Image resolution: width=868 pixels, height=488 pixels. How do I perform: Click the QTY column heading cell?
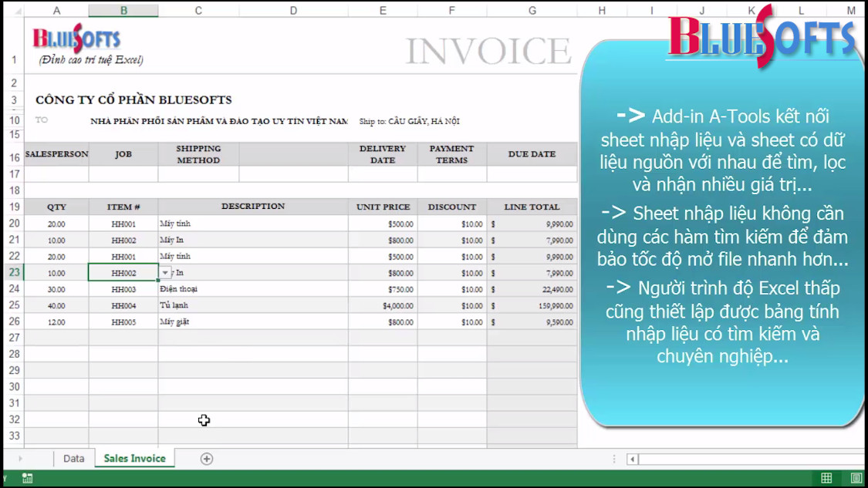56,207
